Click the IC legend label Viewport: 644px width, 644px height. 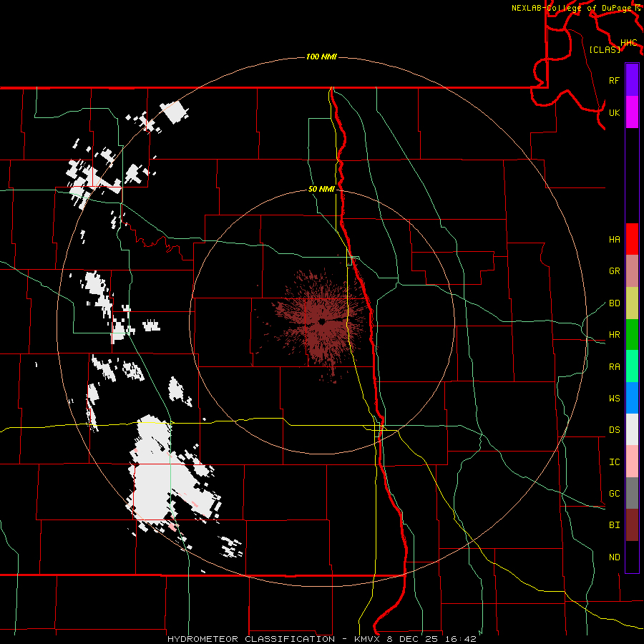(x=614, y=462)
